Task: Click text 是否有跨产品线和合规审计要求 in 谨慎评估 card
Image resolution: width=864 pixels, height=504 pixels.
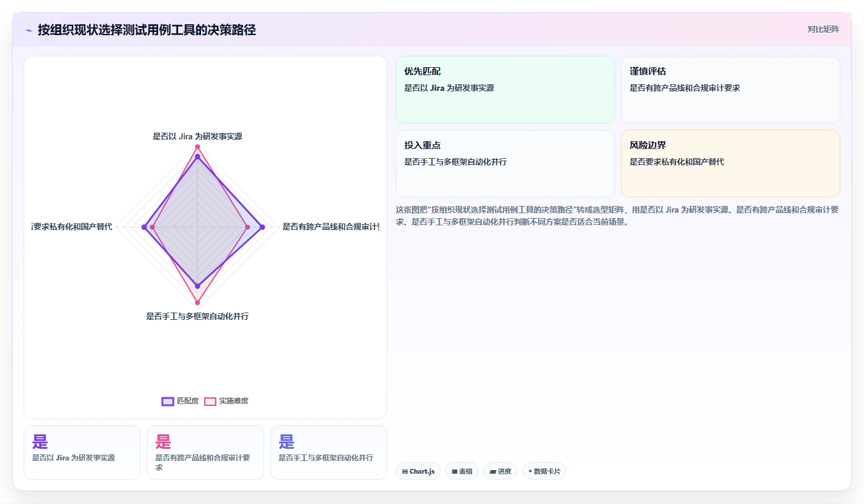Action: pyautogui.click(x=685, y=88)
